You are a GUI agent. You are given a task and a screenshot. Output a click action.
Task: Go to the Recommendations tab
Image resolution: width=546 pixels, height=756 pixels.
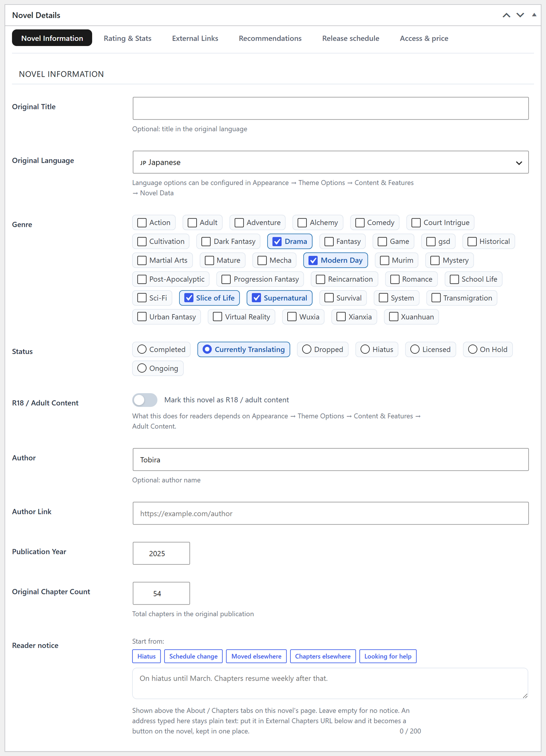(270, 38)
